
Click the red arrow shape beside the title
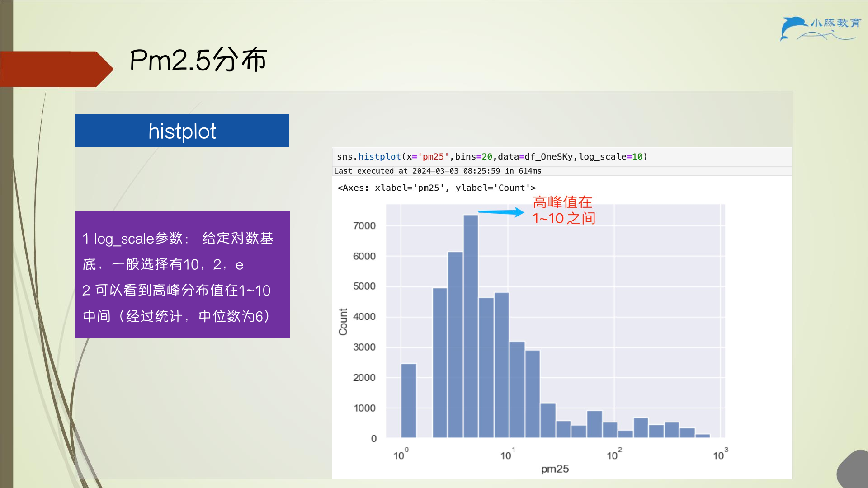point(57,69)
